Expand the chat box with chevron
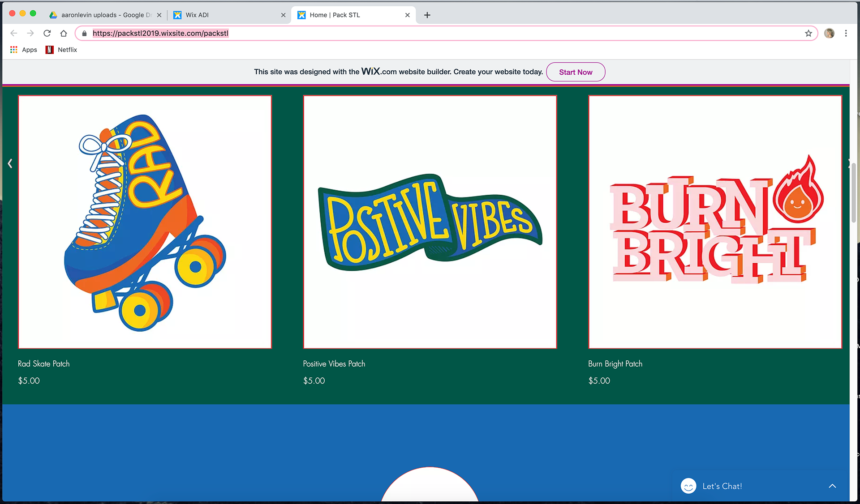This screenshot has width=860, height=504. pos(832,486)
